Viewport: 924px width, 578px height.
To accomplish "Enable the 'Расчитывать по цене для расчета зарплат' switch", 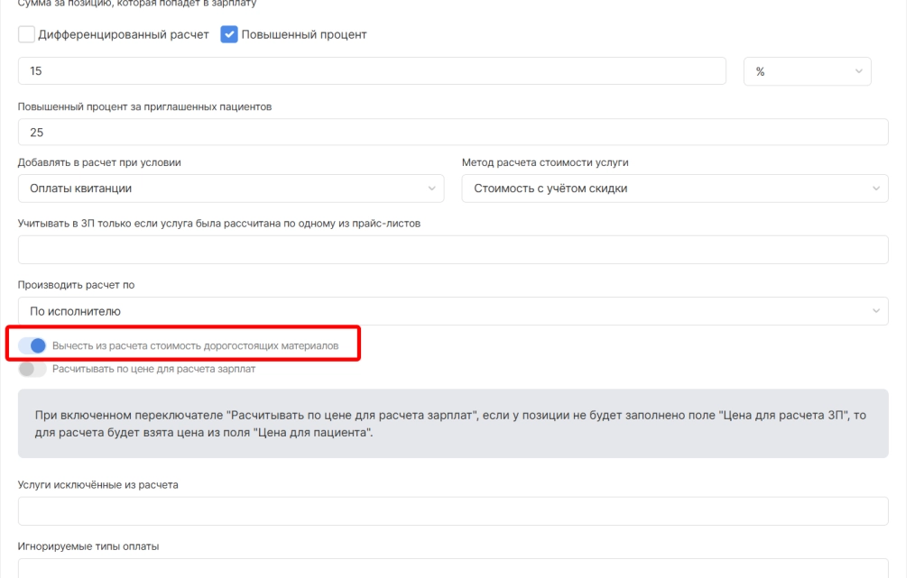I will 32,369.
